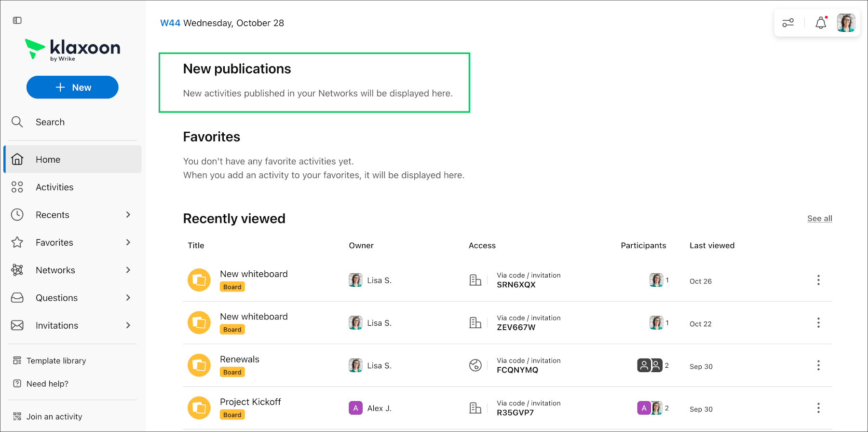Open the Template library
Screen dimensions: 868x432
(x=50, y=361)
